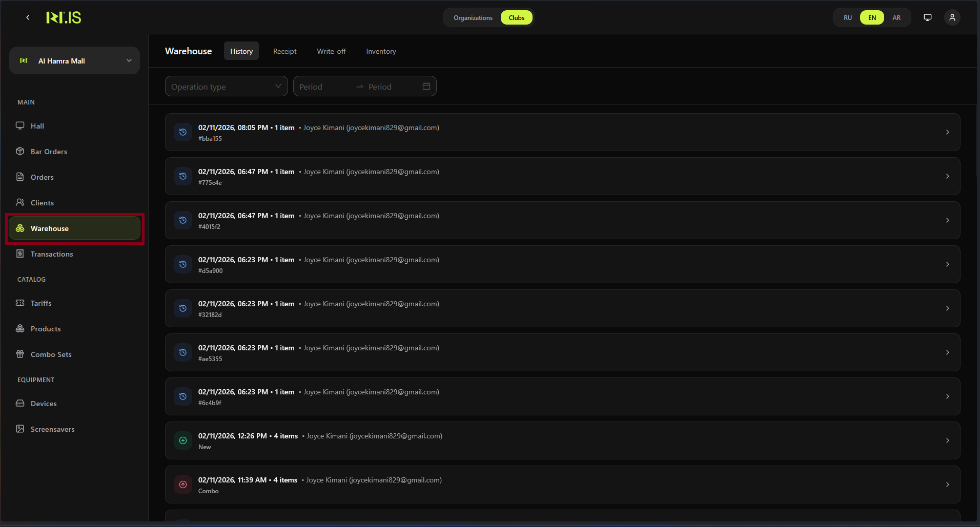Click the Clients entry in the sidebar

(42, 202)
